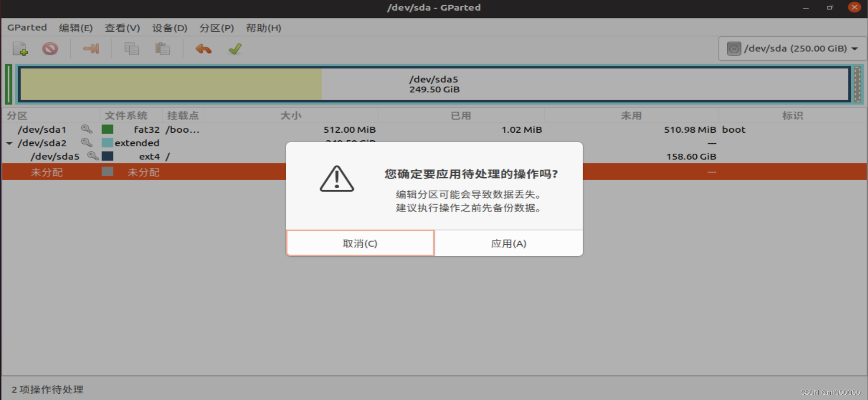Click the key icon beside /dev/sda5
This screenshot has height=400, width=868.
pyautogui.click(x=93, y=156)
